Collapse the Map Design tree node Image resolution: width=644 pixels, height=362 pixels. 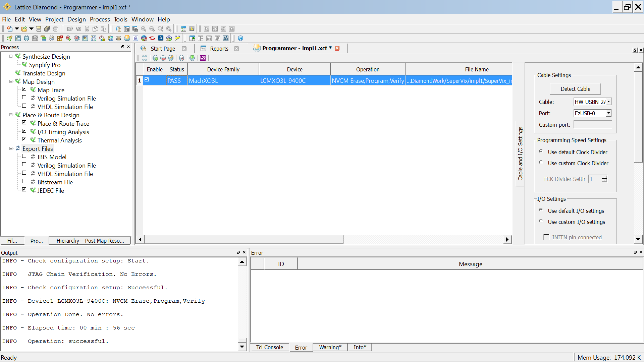tap(11, 81)
